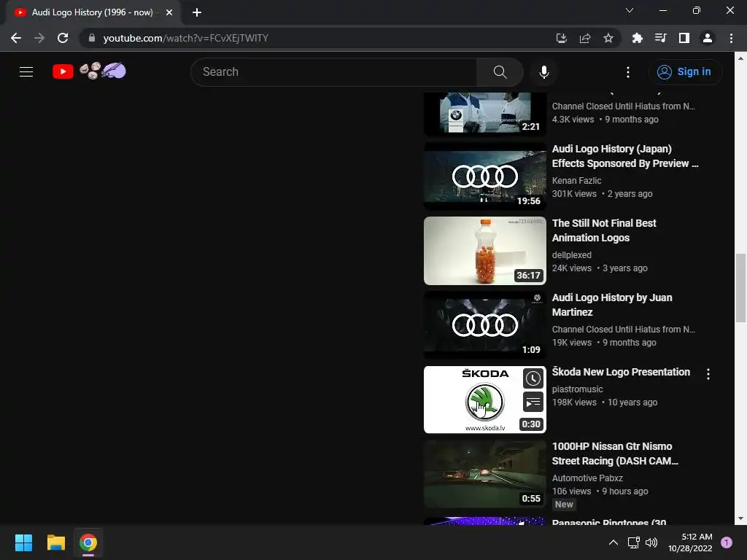
Task: Open 1000HP Nissan Gtr Nismo thumbnail
Action: [485, 474]
